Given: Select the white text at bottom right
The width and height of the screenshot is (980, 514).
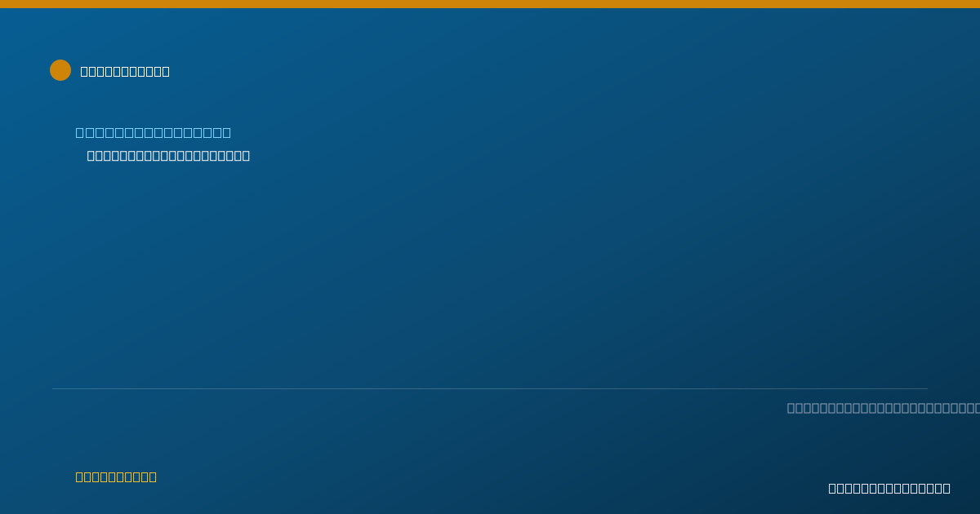Looking at the screenshot, I should coord(889,488).
